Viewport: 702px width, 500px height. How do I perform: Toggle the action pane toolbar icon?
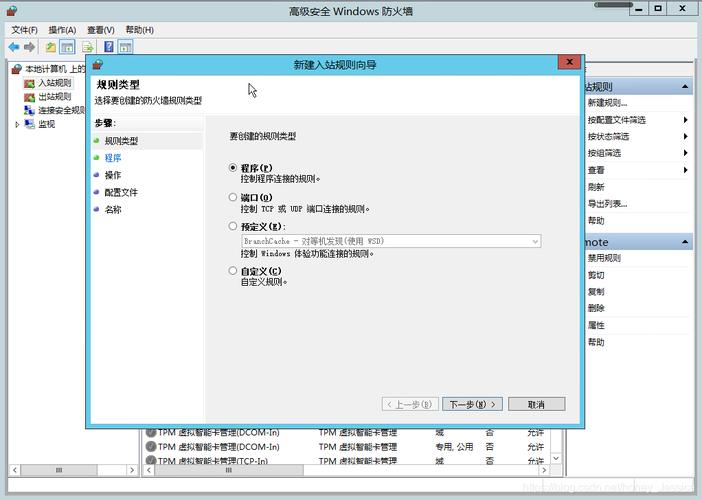(126, 47)
